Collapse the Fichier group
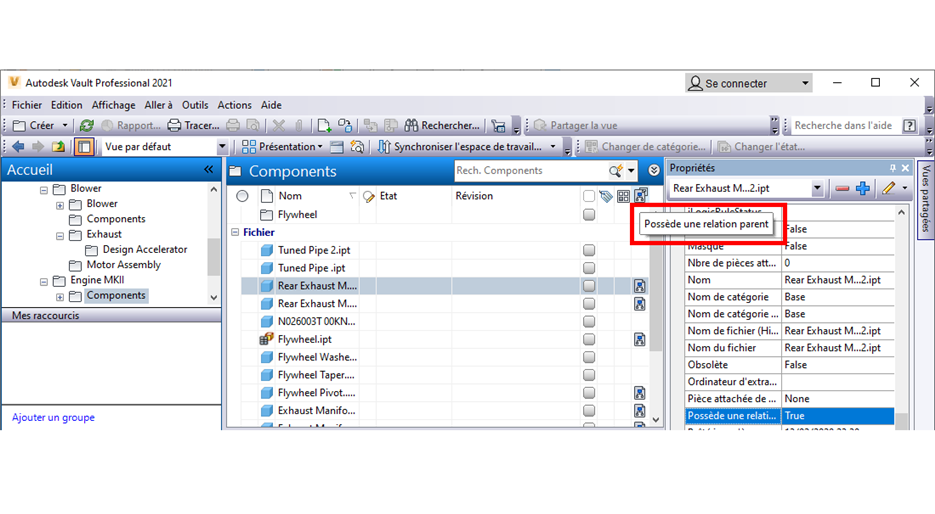 [235, 233]
